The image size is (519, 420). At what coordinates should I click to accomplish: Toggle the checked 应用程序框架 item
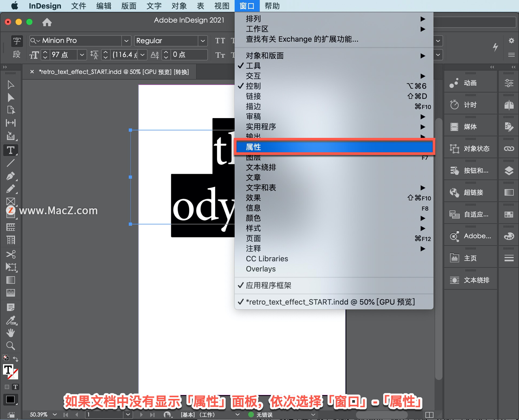coord(334,285)
